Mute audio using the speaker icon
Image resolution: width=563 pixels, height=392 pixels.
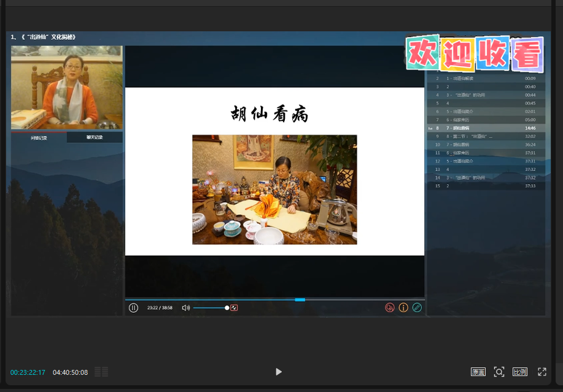point(185,308)
